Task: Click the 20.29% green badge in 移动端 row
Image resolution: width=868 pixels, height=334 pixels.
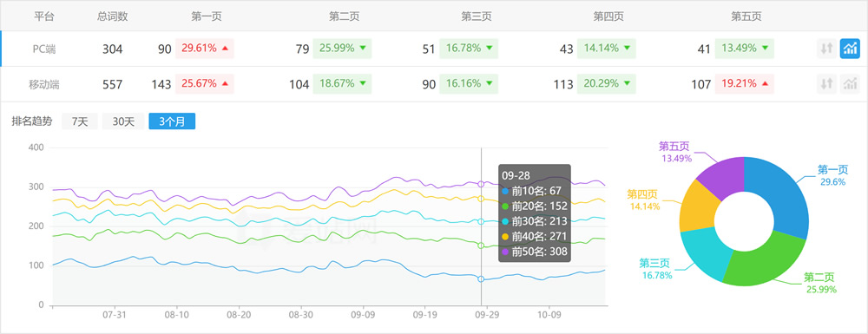Action: 606,84
